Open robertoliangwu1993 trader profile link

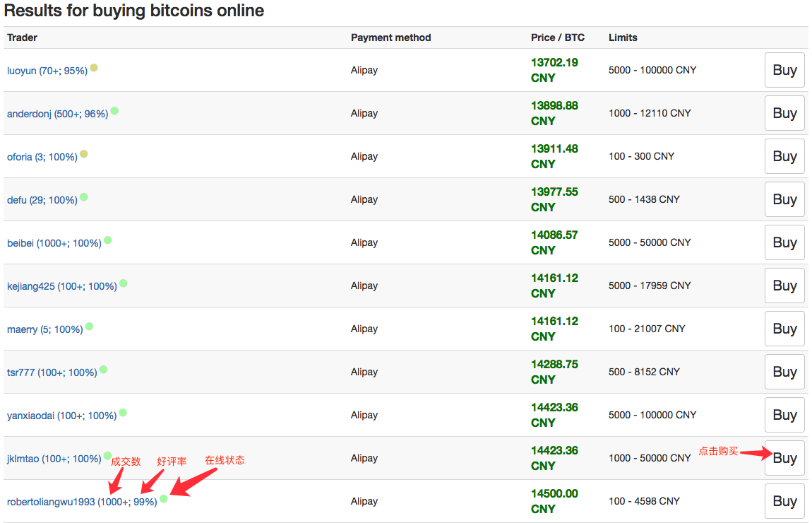click(x=82, y=502)
